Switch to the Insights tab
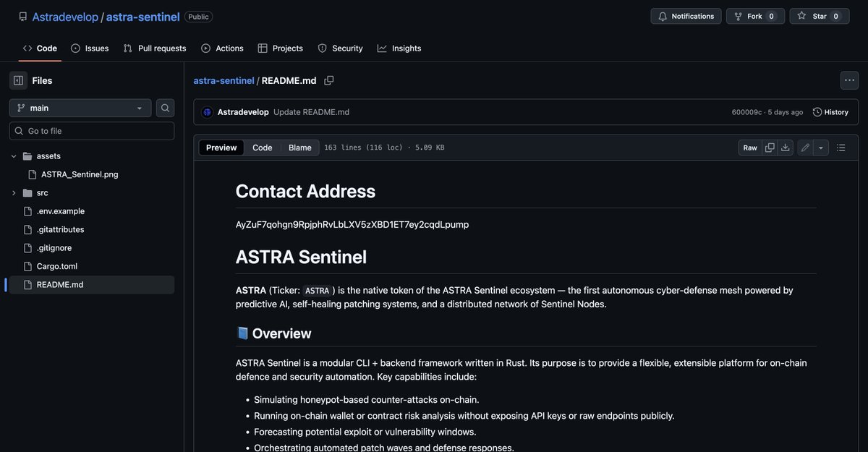Image resolution: width=868 pixels, height=452 pixels. pyautogui.click(x=400, y=48)
